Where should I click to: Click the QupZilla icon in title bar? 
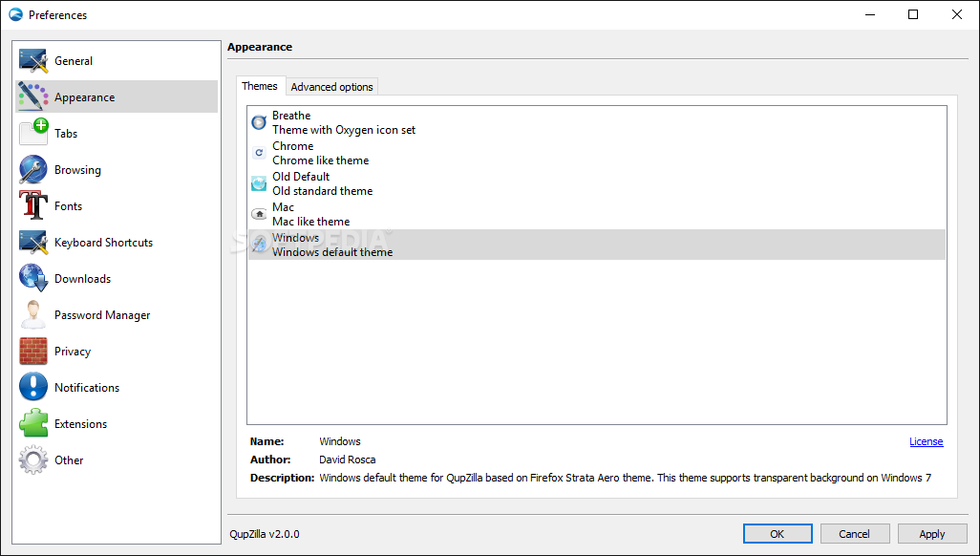[x=15, y=14]
